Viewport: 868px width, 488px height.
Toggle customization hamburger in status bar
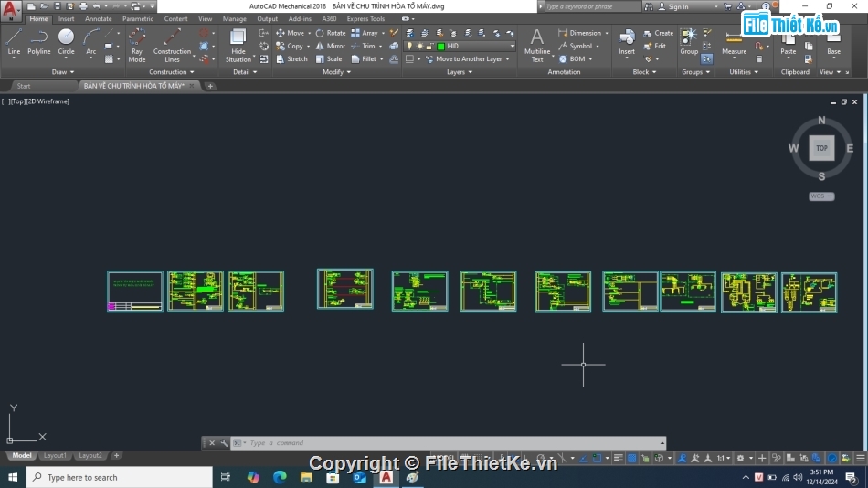(x=861, y=458)
